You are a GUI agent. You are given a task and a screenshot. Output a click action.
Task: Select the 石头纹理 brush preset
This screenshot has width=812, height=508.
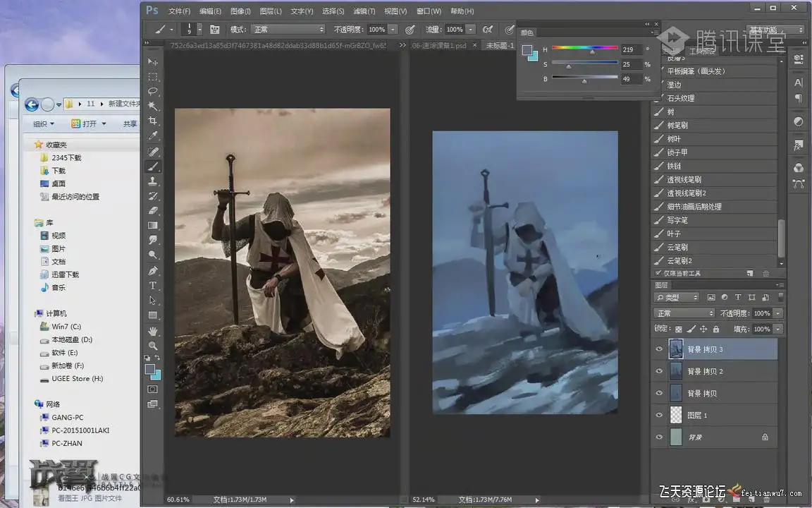[x=680, y=98]
